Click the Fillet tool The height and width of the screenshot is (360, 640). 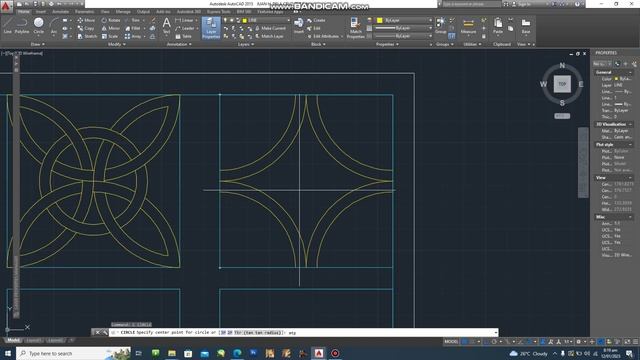tap(133, 28)
